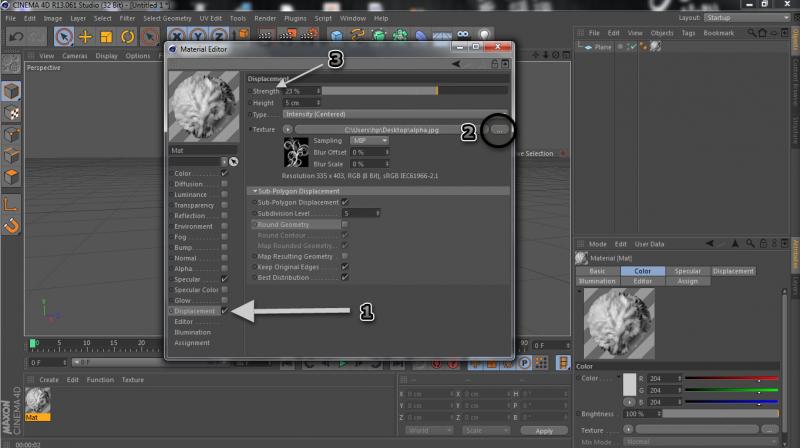This screenshot has height=448, width=800.
Task: Enable the Displacement channel checkbox
Action: point(225,311)
